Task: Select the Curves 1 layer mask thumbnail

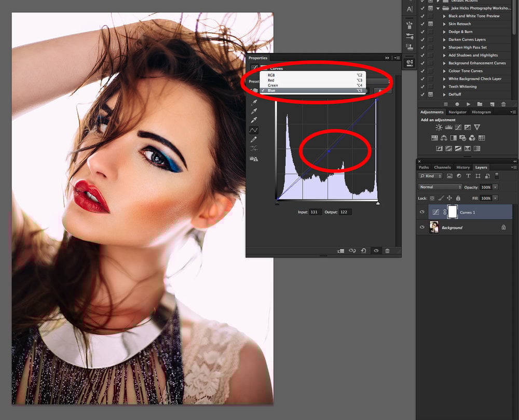Action: tap(452, 212)
